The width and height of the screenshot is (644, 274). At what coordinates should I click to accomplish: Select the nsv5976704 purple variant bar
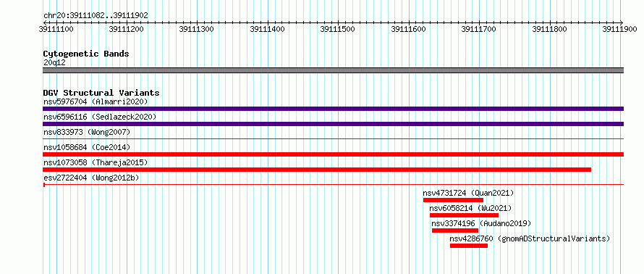pyautogui.click(x=333, y=109)
